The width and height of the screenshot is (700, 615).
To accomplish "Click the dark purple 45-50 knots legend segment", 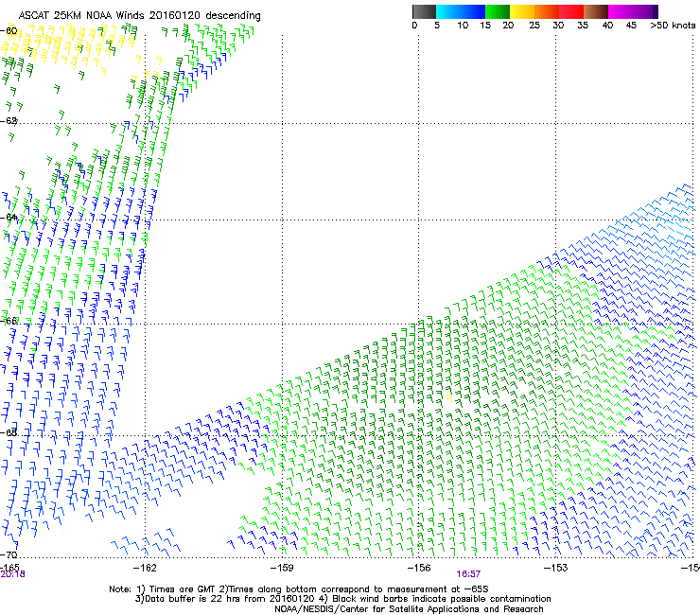I will (645, 11).
